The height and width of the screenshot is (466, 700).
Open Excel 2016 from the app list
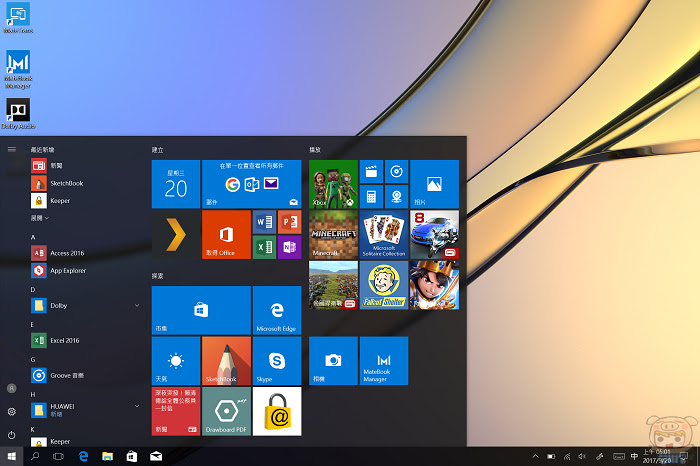(86, 340)
